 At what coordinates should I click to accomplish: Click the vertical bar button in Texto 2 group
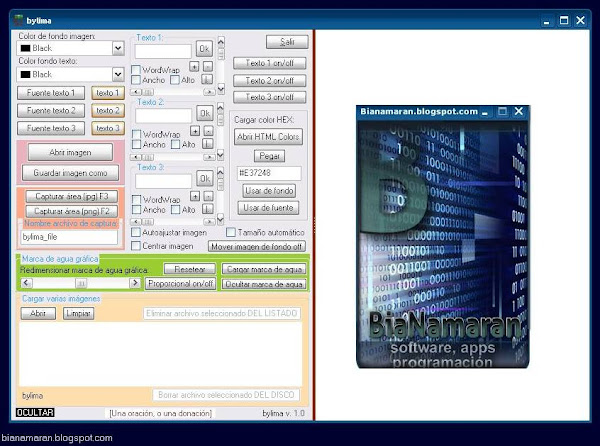[207, 144]
